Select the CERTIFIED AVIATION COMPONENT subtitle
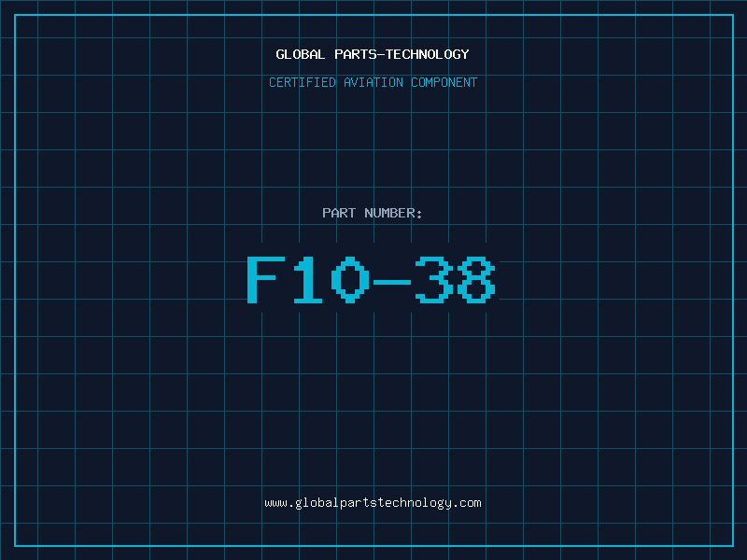747x560 pixels. [x=373, y=82]
